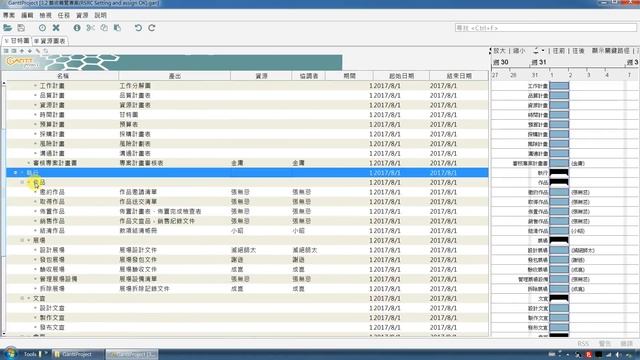Collapse the 文宣 task group
Viewport: 640px width, 360px height.
[22, 298]
